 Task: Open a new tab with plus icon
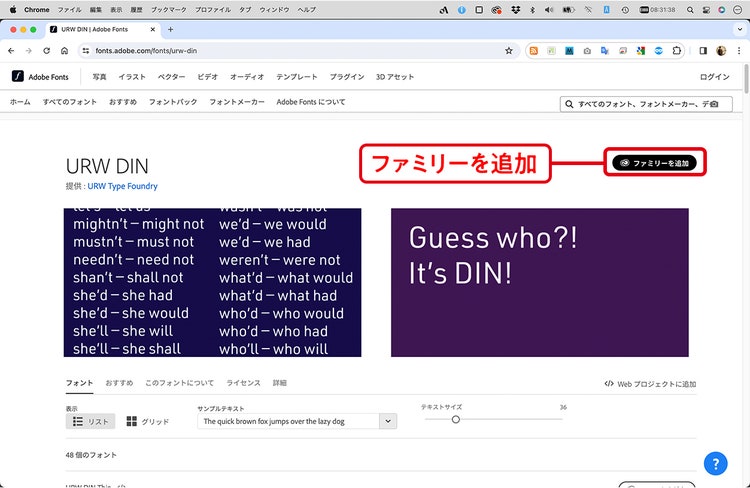tap(170, 30)
